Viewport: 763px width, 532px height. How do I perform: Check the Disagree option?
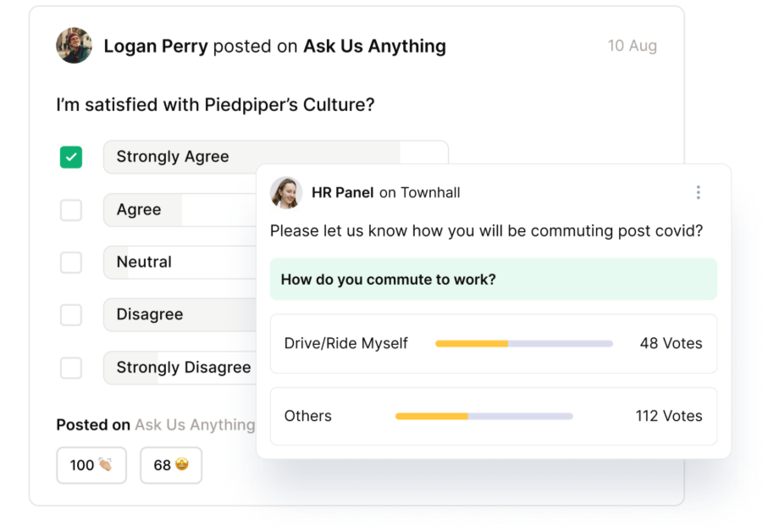tap(71, 314)
